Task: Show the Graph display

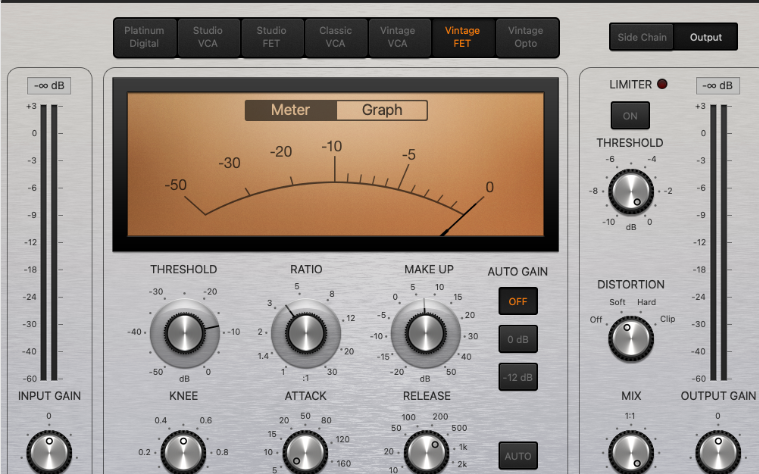Action: 382,110
